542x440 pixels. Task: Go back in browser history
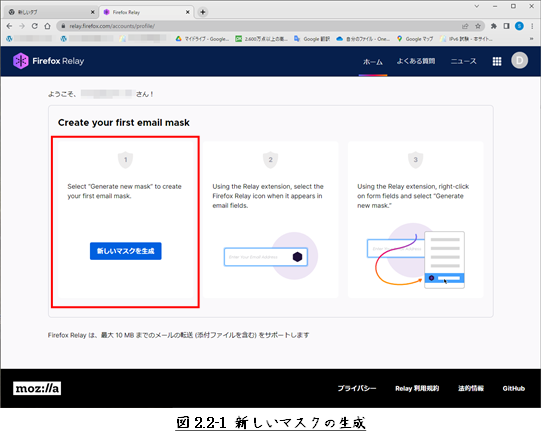(9, 26)
